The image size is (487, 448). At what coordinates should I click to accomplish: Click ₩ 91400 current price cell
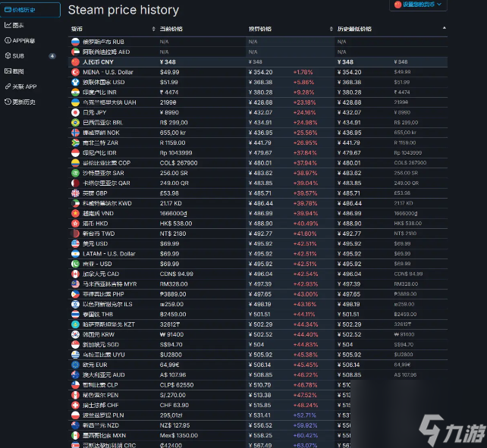click(x=171, y=334)
